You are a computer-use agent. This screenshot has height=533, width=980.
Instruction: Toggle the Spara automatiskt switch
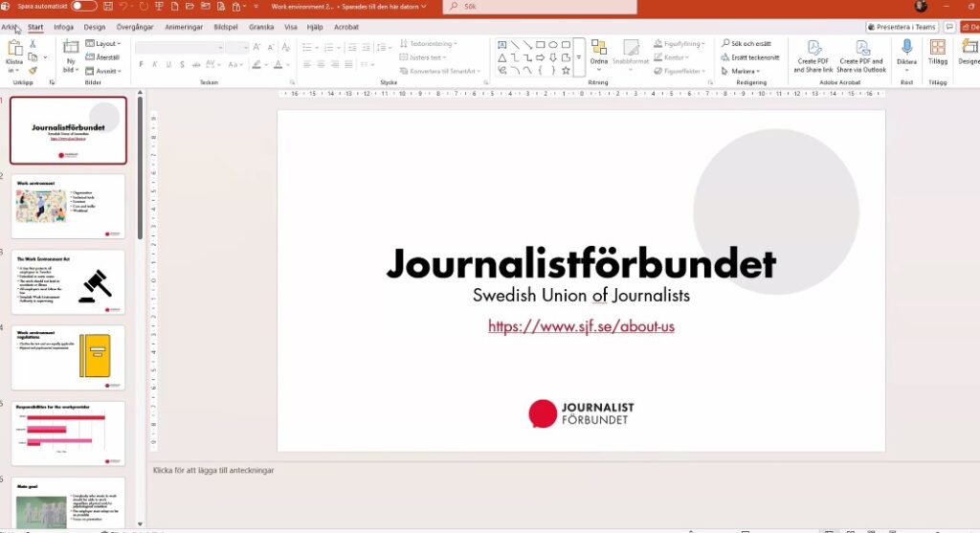(x=84, y=7)
